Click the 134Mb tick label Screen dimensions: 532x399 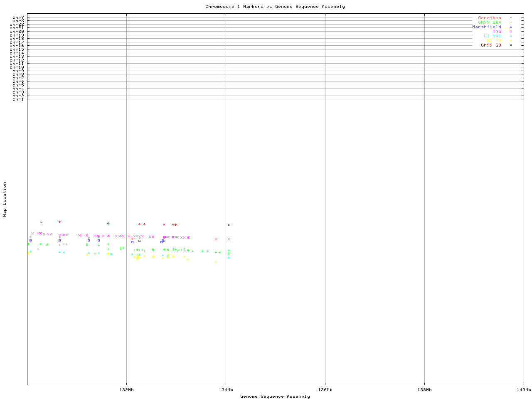(226, 390)
